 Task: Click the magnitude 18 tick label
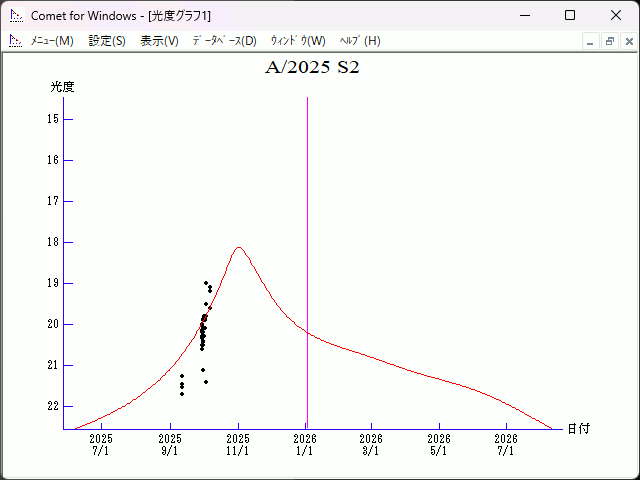point(53,242)
